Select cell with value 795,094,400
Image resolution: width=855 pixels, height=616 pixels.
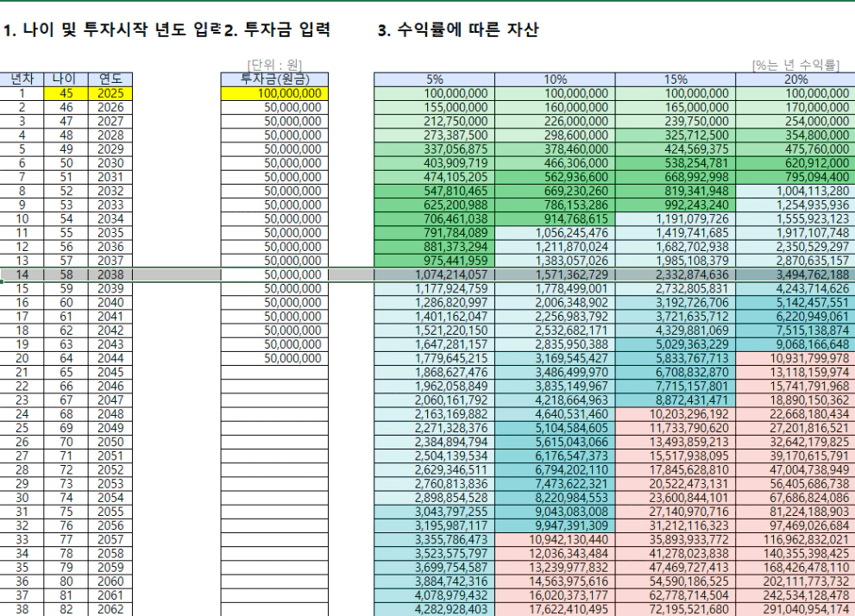coord(795,177)
